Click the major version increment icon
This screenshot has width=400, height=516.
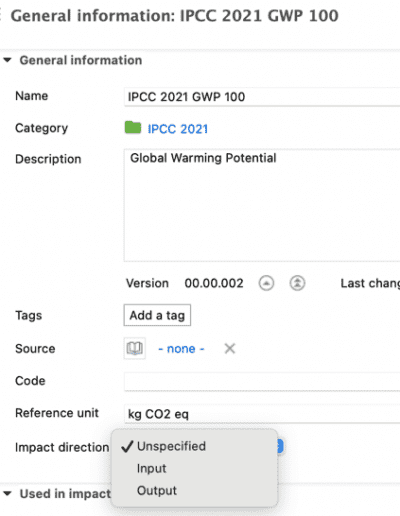(x=297, y=283)
